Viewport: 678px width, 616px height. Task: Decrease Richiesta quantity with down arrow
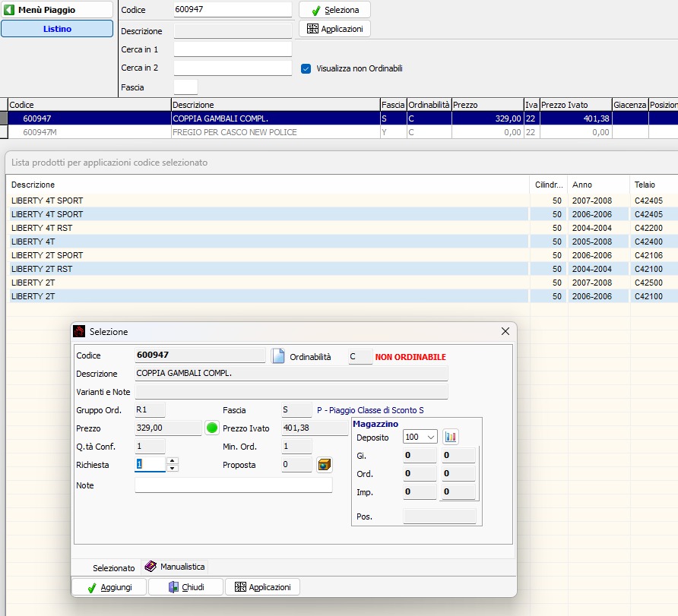[173, 468]
